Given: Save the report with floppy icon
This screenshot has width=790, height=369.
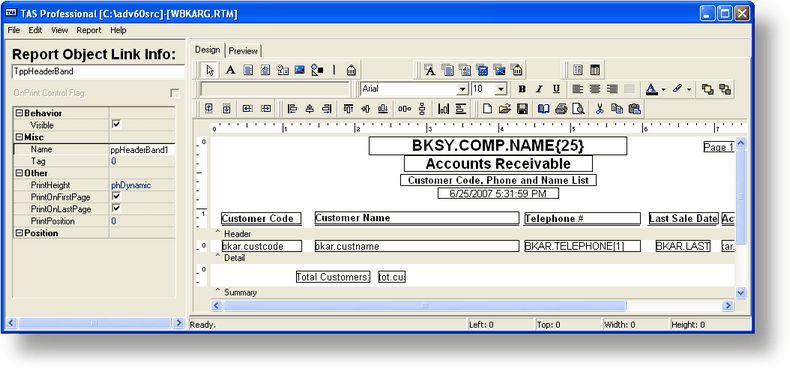Looking at the screenshot, I should [522, 108].
